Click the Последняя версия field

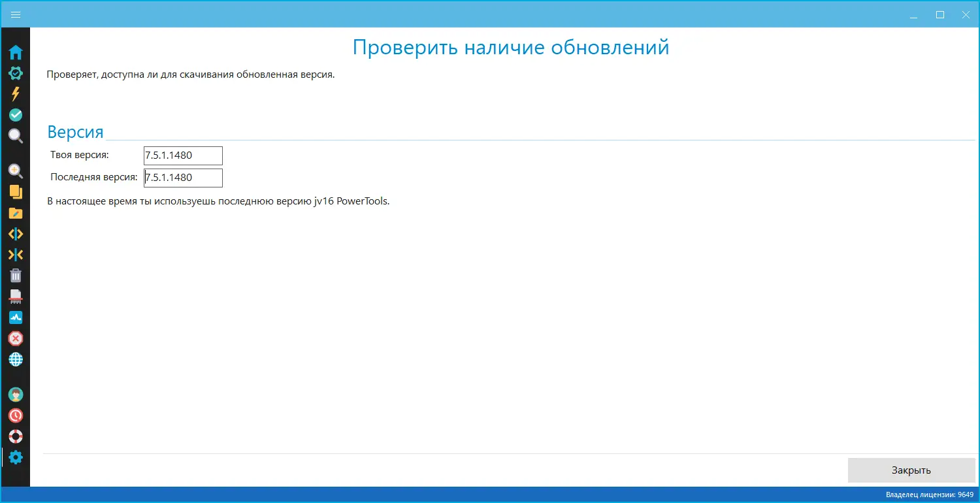click(x=183, y=178)
